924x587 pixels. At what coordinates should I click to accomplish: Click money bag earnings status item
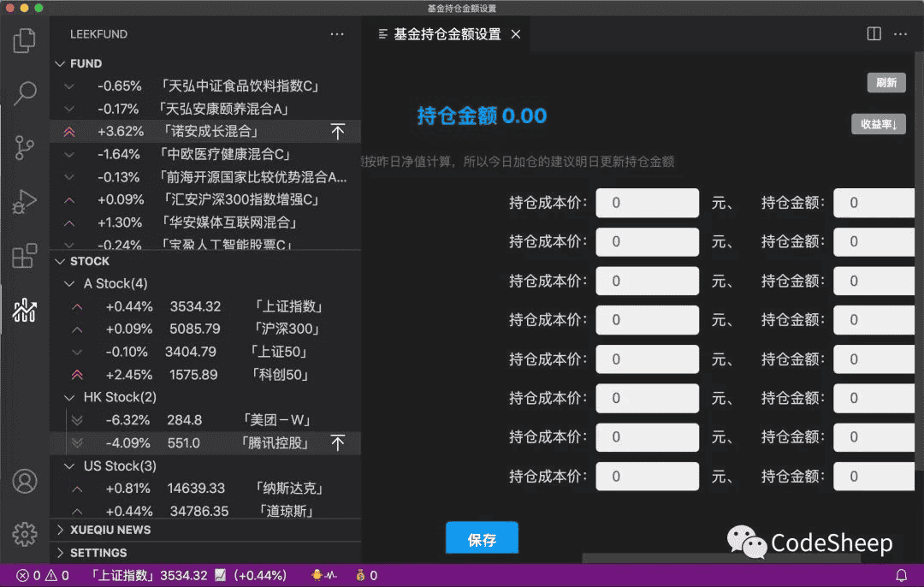pyautogui.click(x=366, y=575)
